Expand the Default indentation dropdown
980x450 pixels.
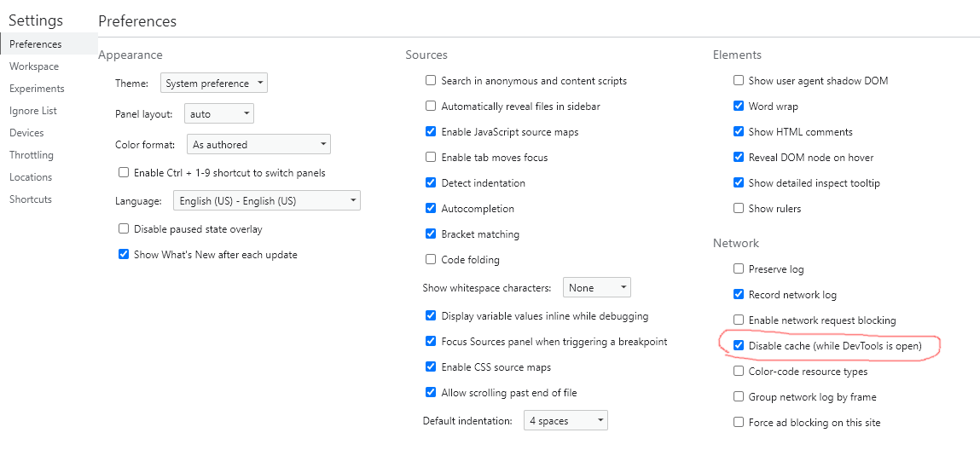pyautogui.click(x=565, y=421)
